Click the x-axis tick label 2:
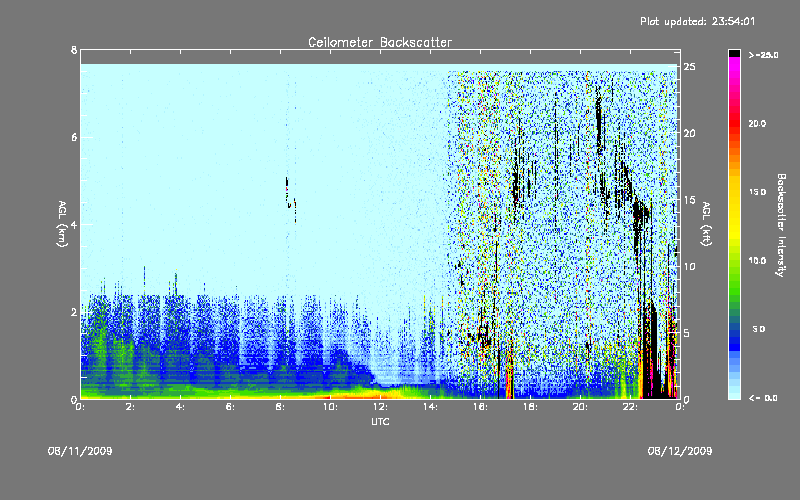The height and width of the screenshot is (500, 800). tap(131, 407)
